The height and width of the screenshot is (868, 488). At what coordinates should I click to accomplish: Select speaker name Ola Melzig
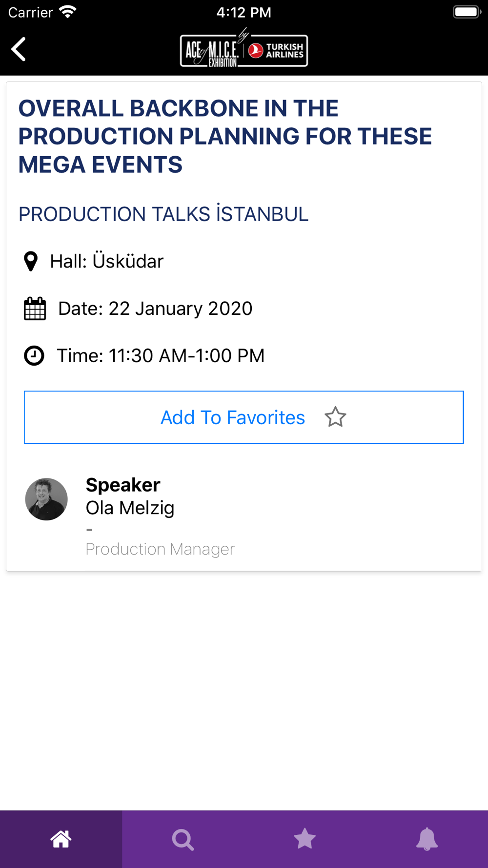click(x=130, y=508)
